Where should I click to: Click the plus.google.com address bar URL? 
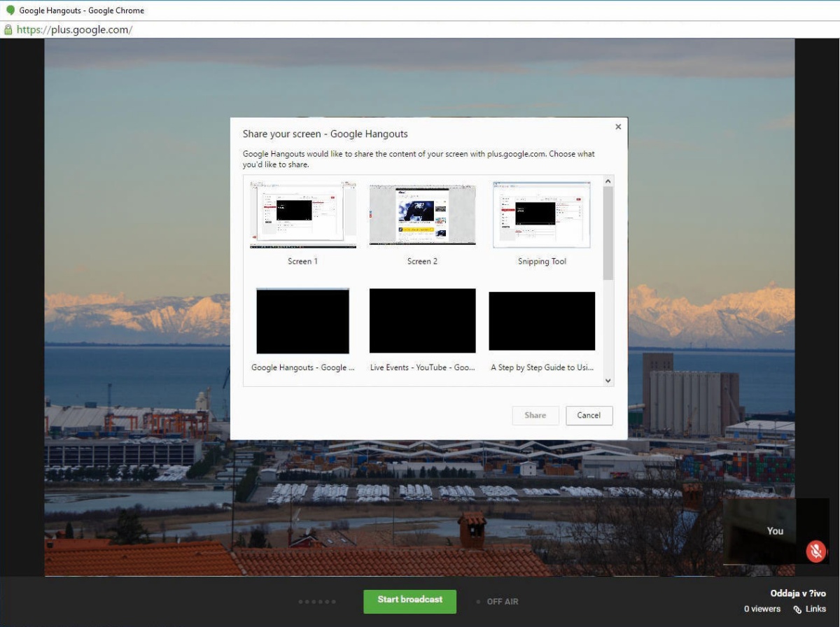coord(75,30)
